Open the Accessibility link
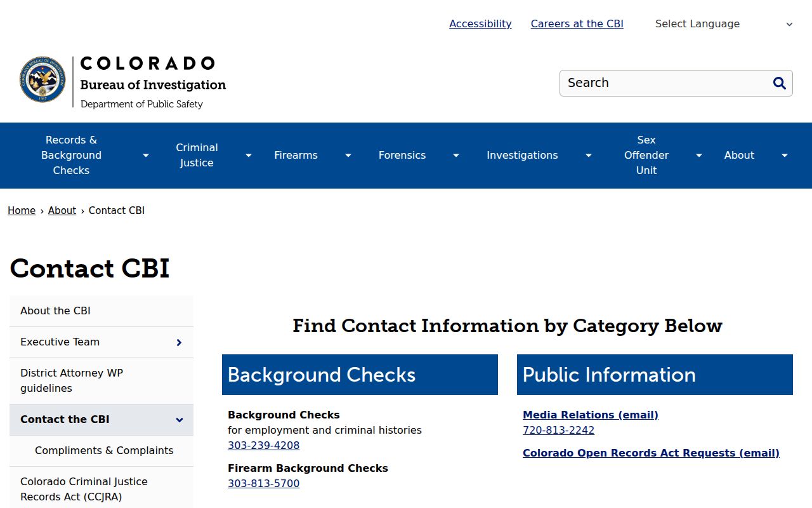812x508 pixels. tap(480, 24)
